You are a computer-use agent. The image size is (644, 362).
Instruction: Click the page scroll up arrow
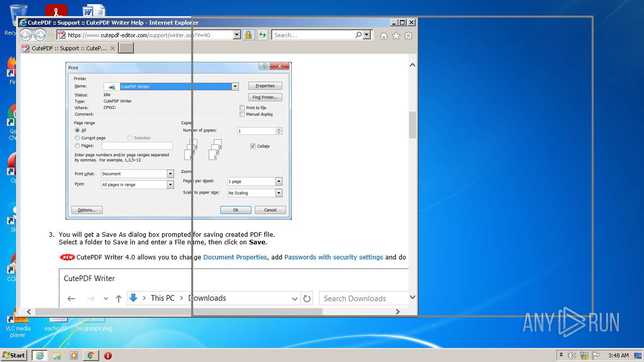coord(413,65)
